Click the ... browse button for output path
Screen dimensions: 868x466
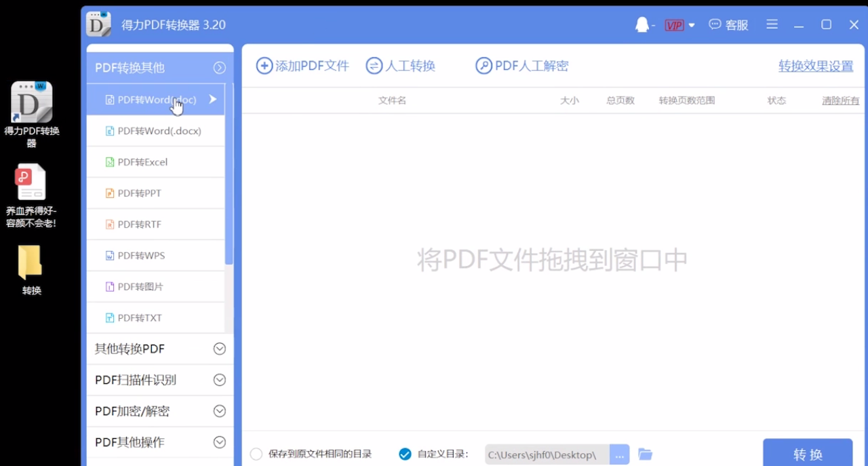point(620,454)
